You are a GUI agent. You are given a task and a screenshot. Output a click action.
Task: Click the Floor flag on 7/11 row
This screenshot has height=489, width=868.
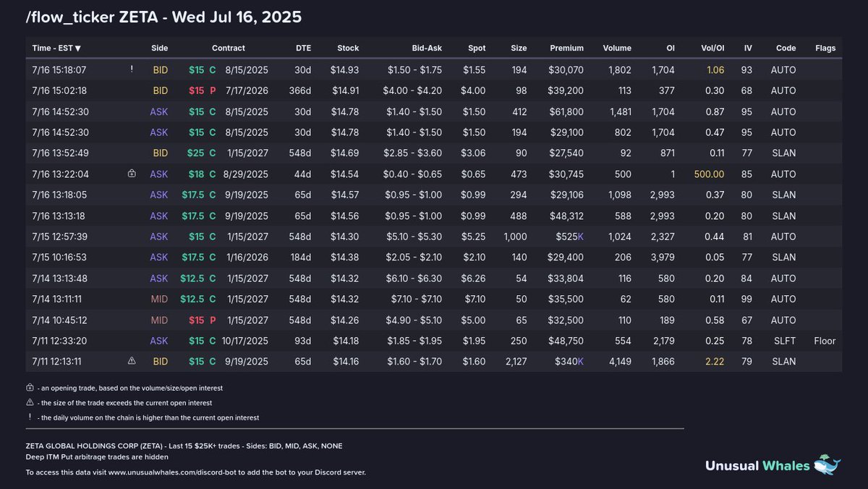pos(825,341)
